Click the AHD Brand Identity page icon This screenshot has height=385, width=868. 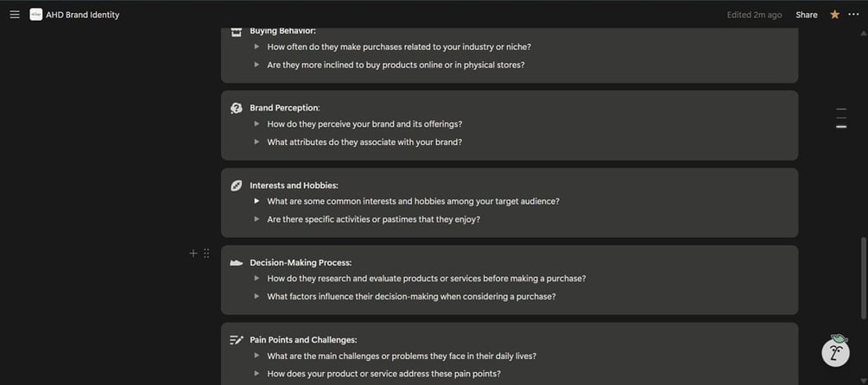tap(36, 15)
